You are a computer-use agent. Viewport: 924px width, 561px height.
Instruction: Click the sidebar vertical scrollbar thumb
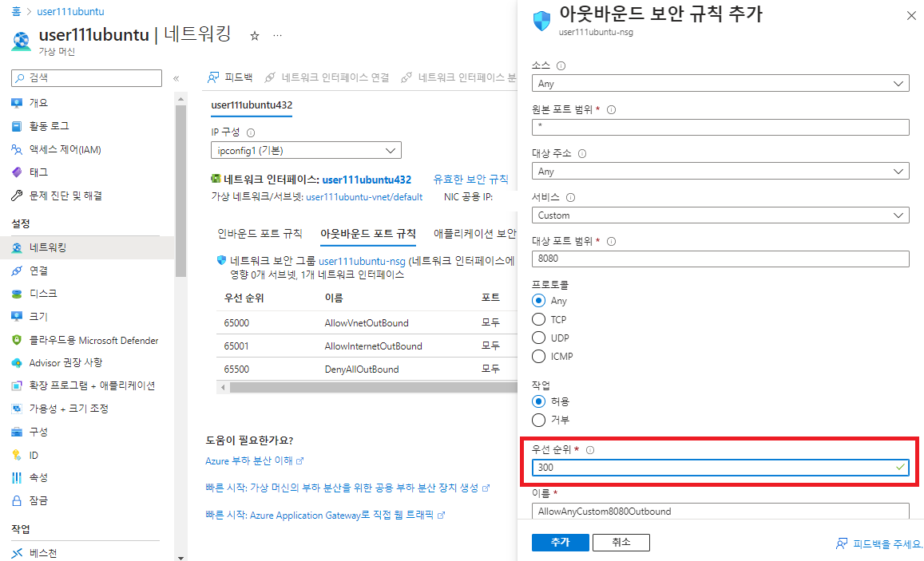[x=181, y=192]
